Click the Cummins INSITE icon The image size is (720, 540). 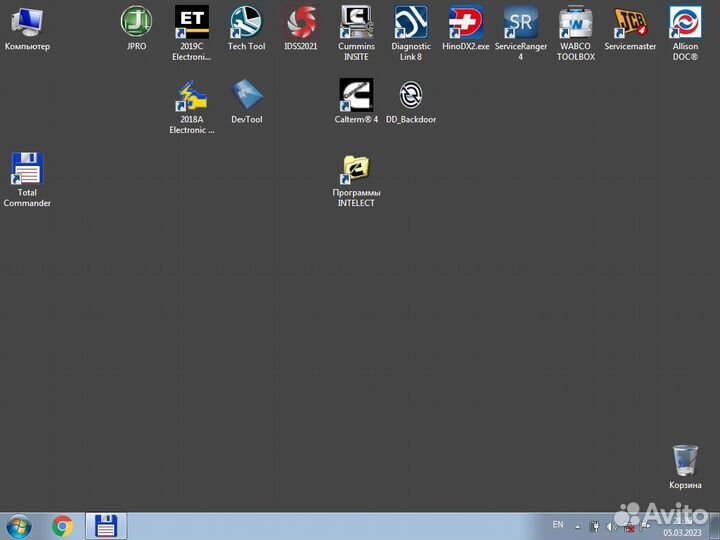[x=356, y=22]
